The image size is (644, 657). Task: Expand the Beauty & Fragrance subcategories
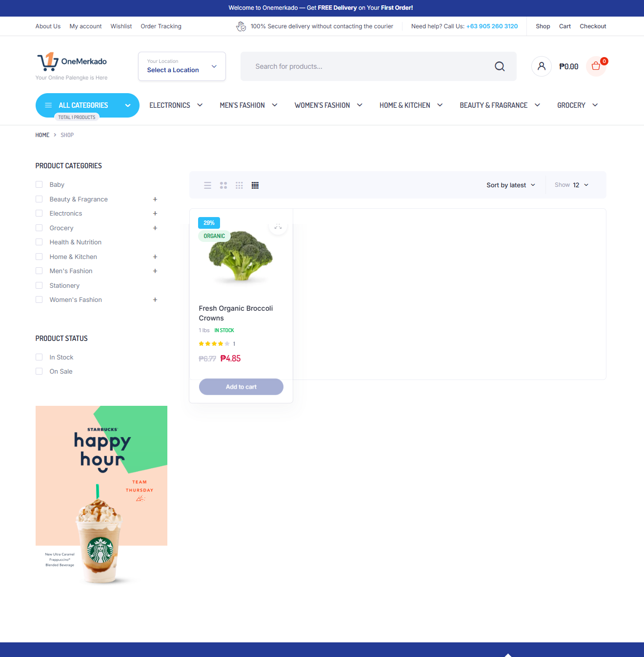tap(155, 199)
